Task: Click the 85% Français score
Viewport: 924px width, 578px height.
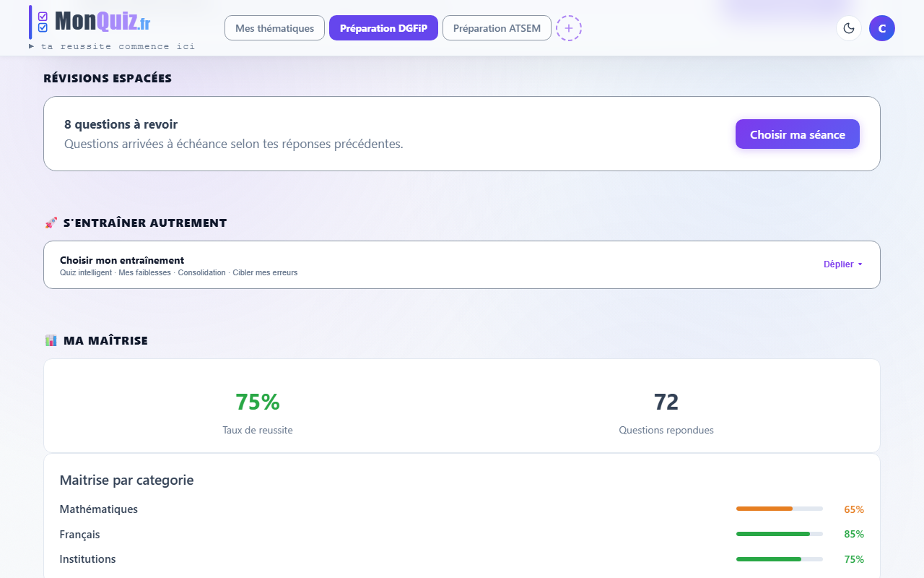Action: [854, 535]
